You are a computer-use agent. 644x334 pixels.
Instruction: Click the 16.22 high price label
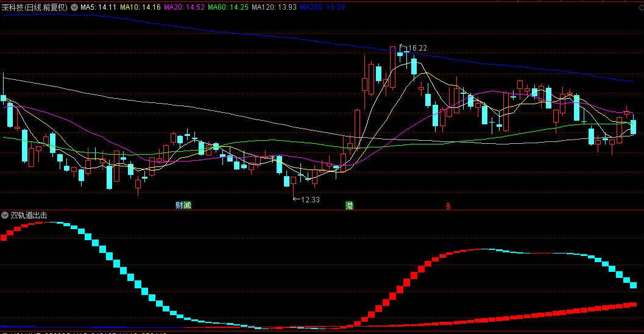(x=418, y=48)
